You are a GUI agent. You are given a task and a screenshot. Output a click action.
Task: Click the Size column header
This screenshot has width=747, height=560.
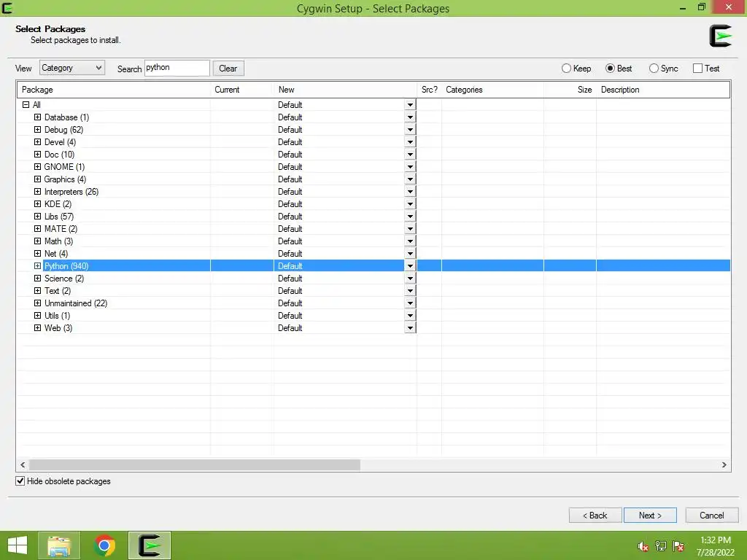pyautogui.click(x=570, y=90)
